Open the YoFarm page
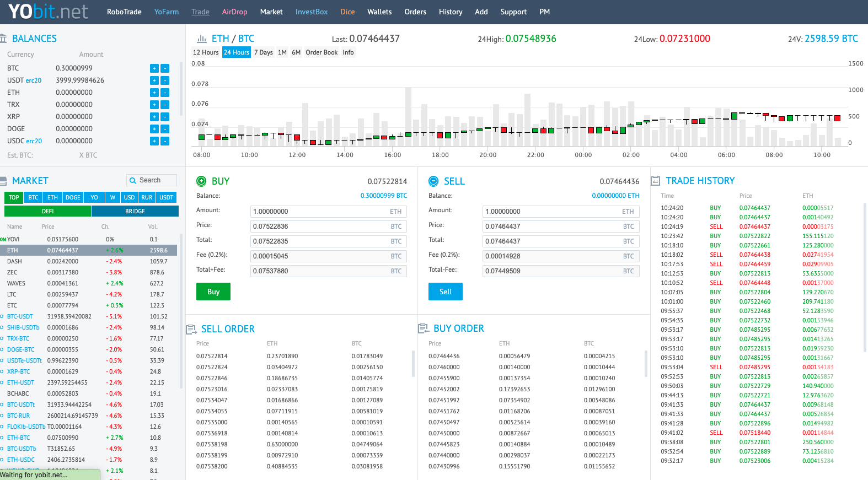The width and height of the screenshot is (868, 480). click(x=167, y=12)
